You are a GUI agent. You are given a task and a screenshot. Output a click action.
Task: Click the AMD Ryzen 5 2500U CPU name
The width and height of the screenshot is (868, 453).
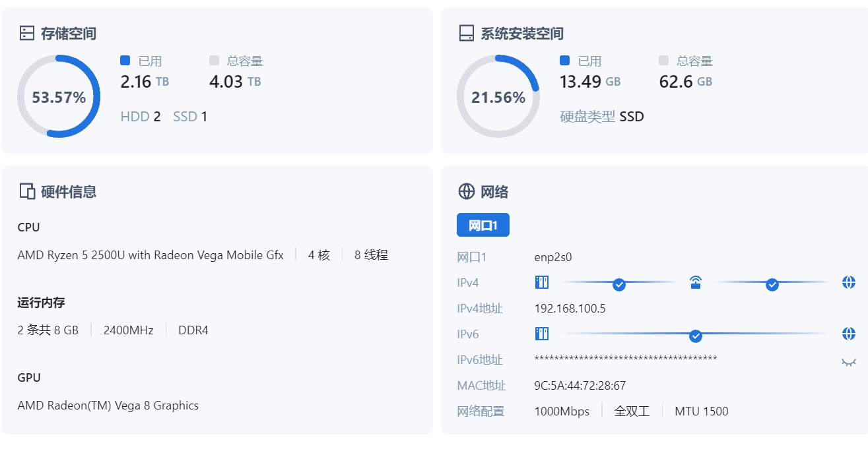(x=150, y=255)
